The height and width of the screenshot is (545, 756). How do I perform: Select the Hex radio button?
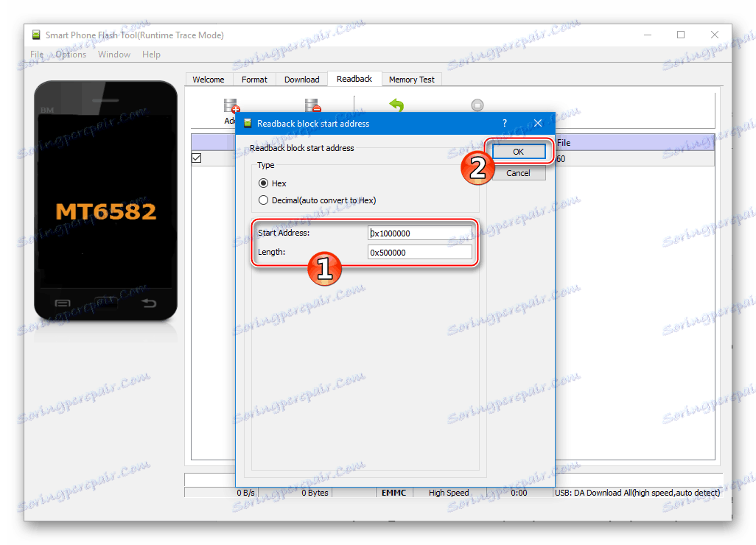point(263,183)
